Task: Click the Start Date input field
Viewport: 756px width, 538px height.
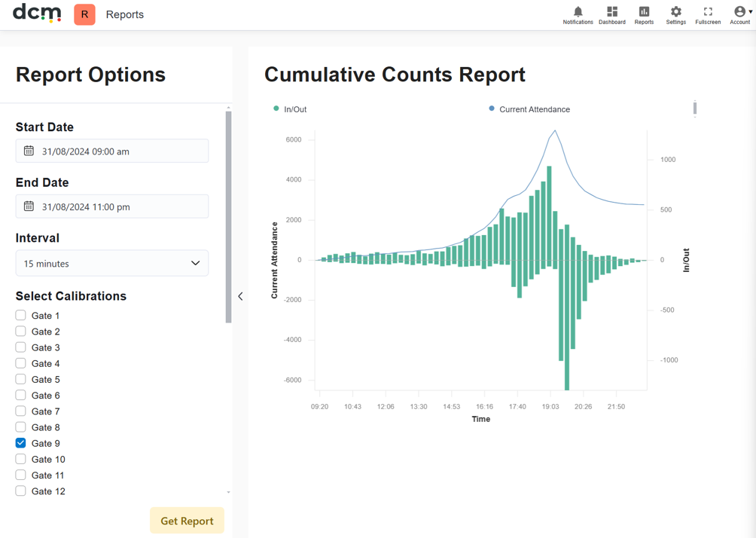Action: [112, 151]
